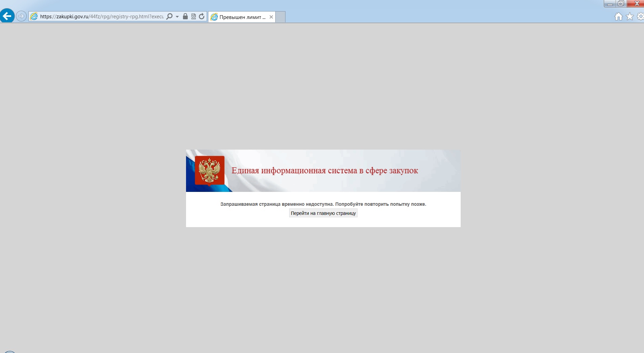
Task: Click the Forward navigation arrow
Action: click(x=21, y=16)
